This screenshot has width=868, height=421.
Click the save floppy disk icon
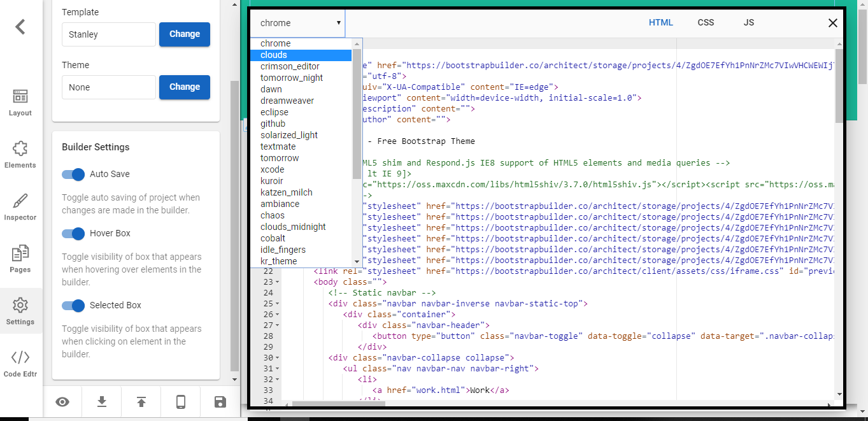[x=220, y=402]
